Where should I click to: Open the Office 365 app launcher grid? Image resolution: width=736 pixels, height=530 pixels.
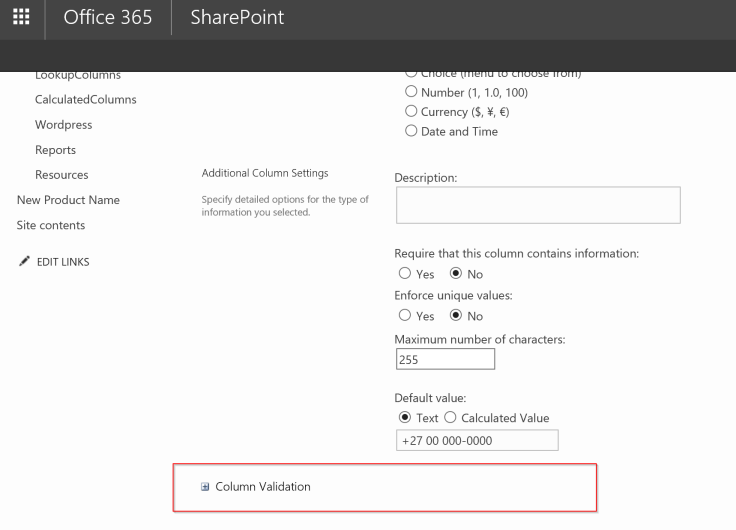(20, 18)
